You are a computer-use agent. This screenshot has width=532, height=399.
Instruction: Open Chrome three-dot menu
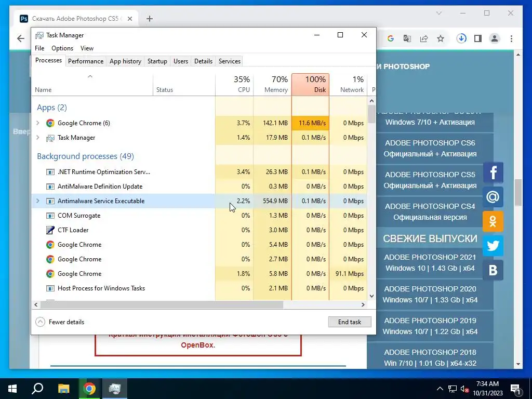(x=511, y=38)
